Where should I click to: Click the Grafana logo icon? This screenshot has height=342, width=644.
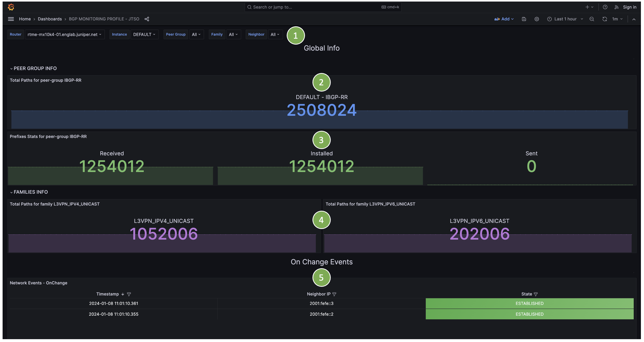coord(11,7)
